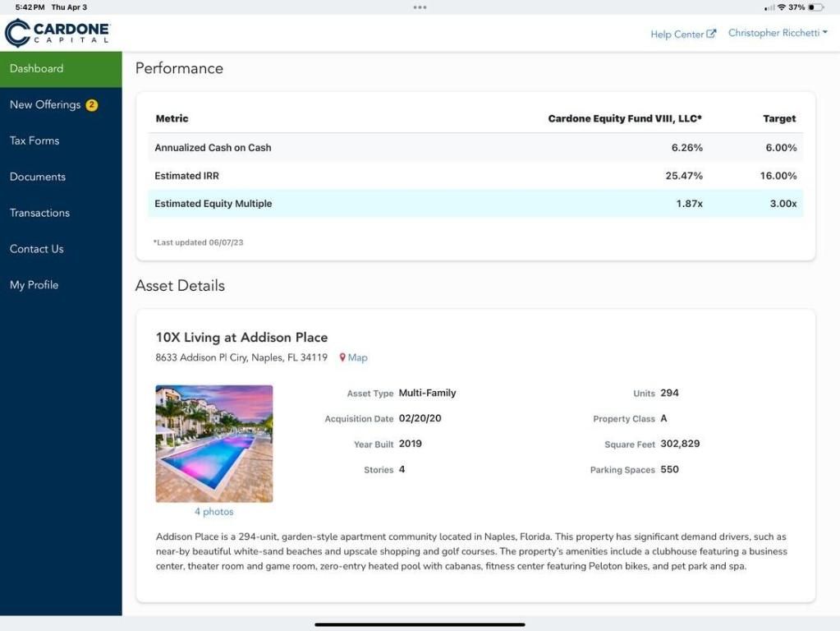
Task: Select the Map pin icon beside the address
Action: click(342, 357)
